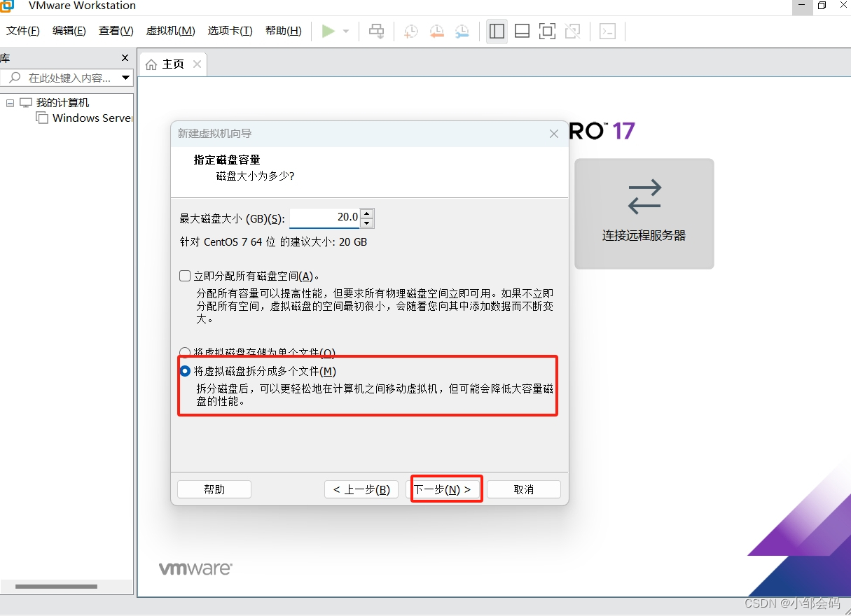Screen dimensions: 851x616
Task: Click the 上一步(B) back button
Action: point(361,489)
